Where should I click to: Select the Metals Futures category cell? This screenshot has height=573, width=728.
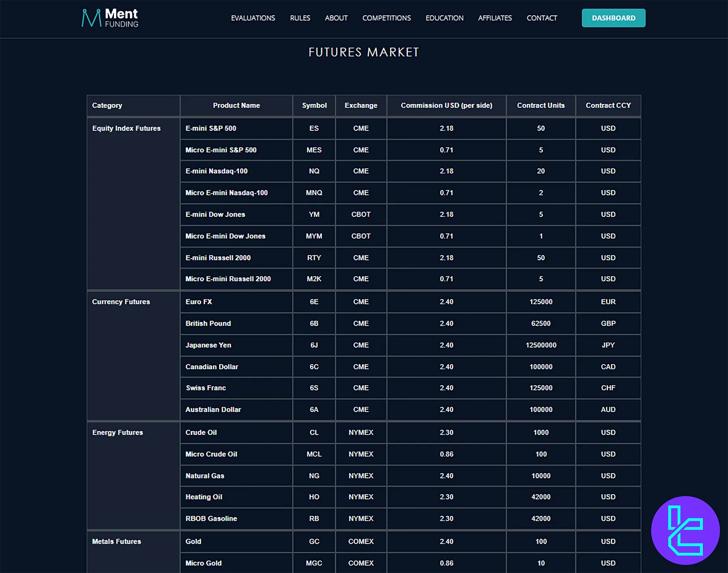coord(133,552)
